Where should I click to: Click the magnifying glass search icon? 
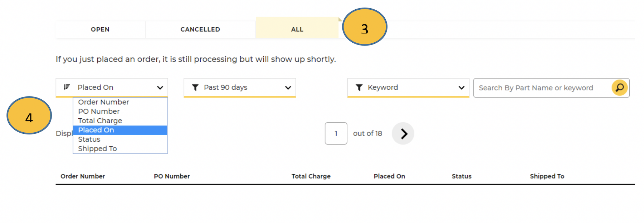620,87
